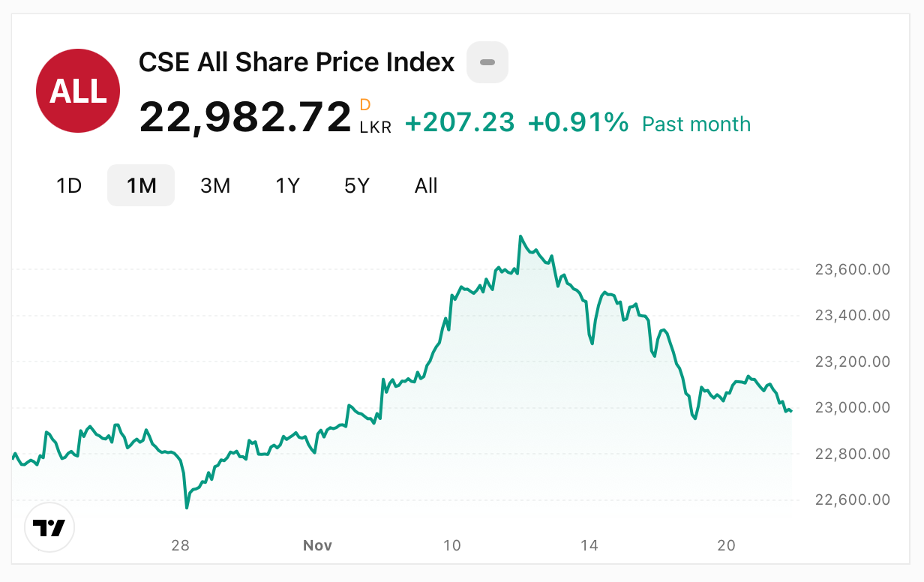Select the 1D time range

(69, 185)
